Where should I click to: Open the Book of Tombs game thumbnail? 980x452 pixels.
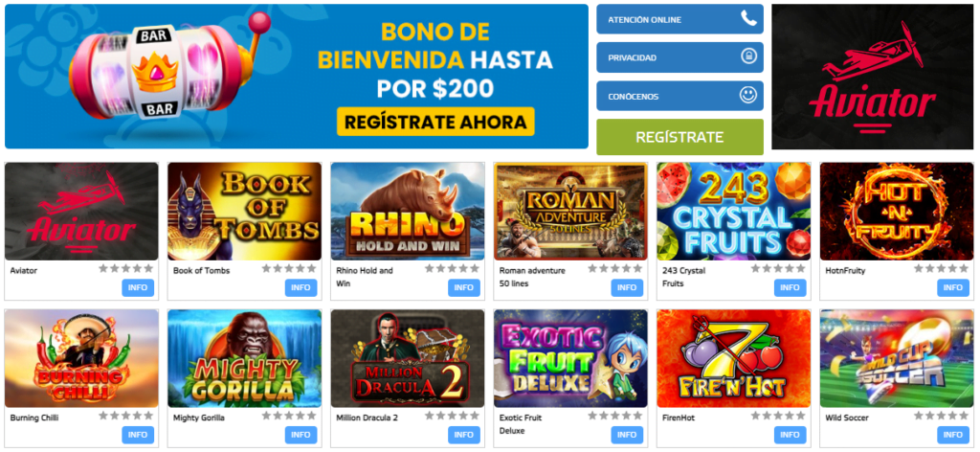tap(244, 212)
